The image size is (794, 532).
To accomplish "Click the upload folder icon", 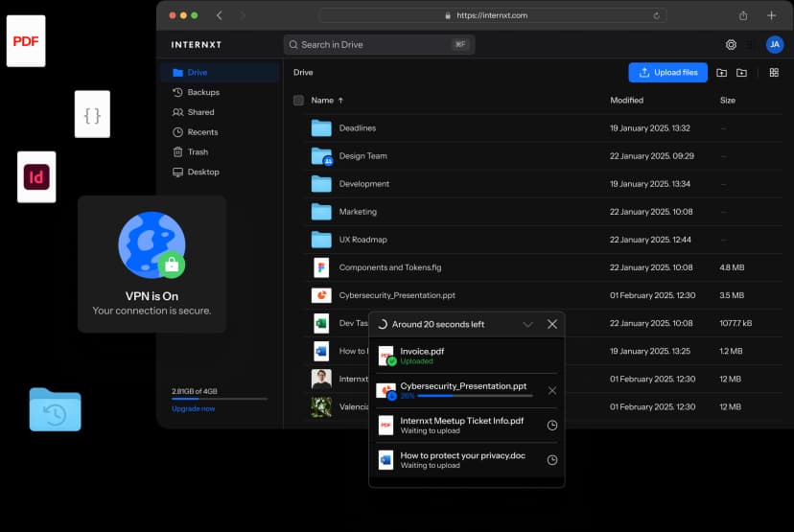I will pyautogui.click(x=721, y=73).
